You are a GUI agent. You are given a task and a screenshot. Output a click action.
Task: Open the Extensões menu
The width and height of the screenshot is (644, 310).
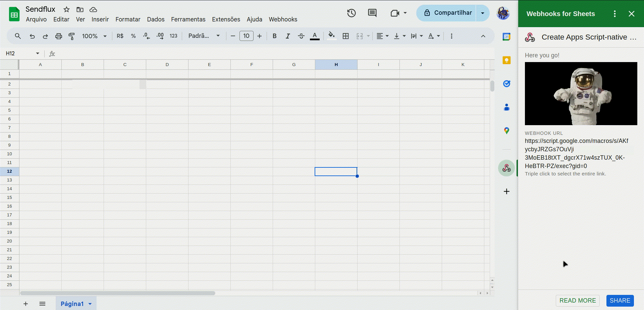click(226, 19)
